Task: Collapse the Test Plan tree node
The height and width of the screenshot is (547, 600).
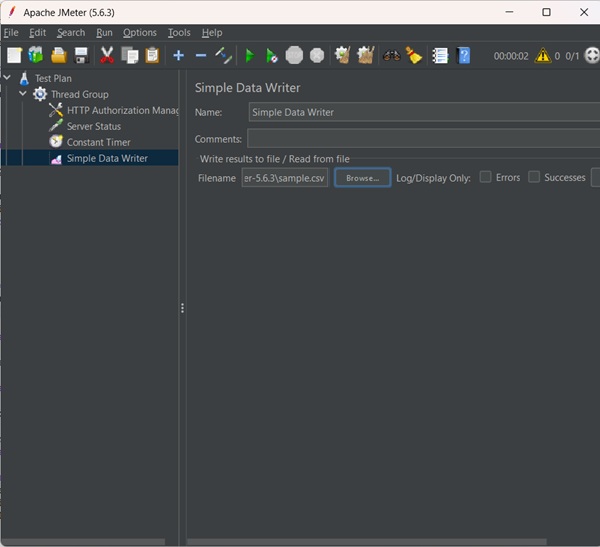Action: [x=7, y=78]
